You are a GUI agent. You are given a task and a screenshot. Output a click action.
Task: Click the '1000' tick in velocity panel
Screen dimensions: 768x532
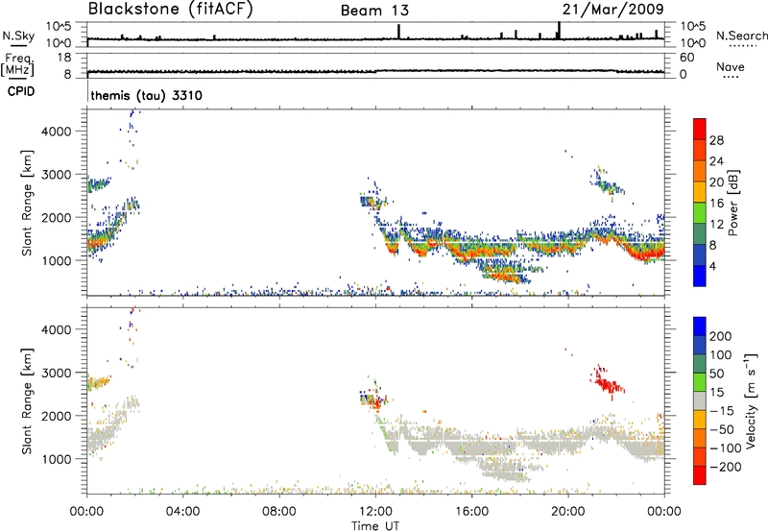point(56,459)
